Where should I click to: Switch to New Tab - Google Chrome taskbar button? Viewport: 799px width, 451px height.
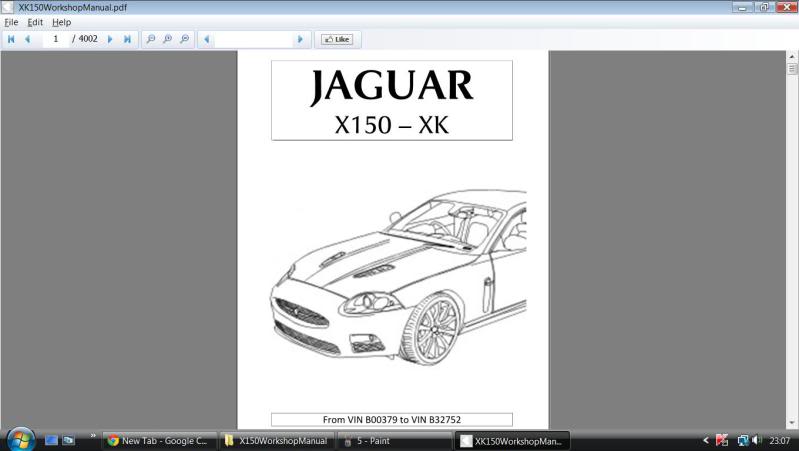(x=159, y=441)
